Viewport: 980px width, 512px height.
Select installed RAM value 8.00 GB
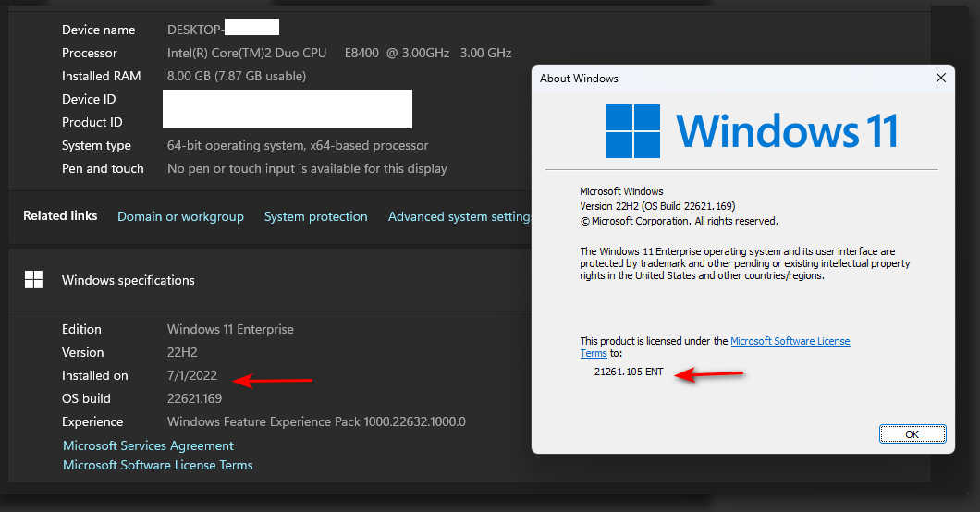pyautogui.click(x=237, y=76)
